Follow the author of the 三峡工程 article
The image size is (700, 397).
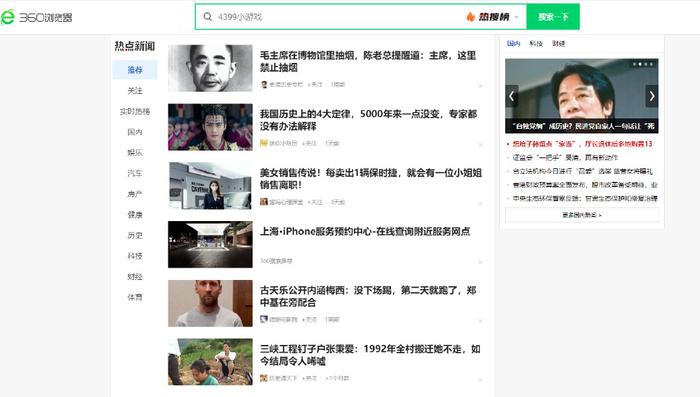tap(309, 378)
